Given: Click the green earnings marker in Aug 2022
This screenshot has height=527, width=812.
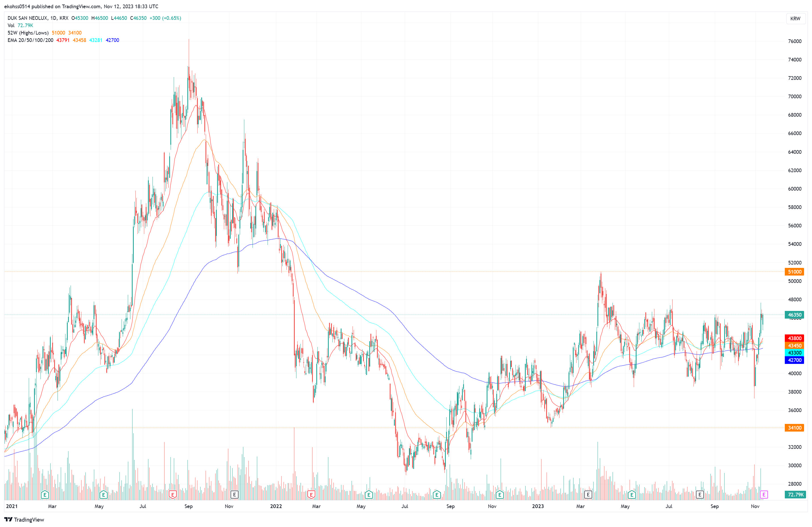Looking at the screenshot, I should [x=437, y=495].
